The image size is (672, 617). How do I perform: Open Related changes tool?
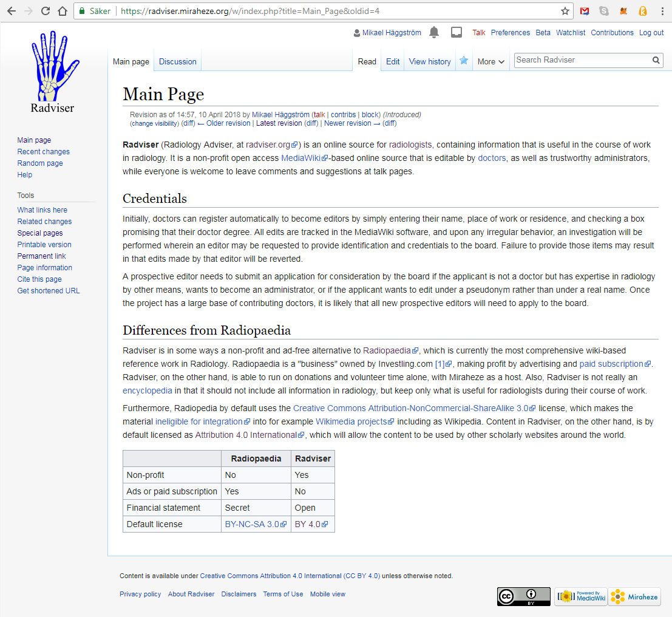click(44, 222)
